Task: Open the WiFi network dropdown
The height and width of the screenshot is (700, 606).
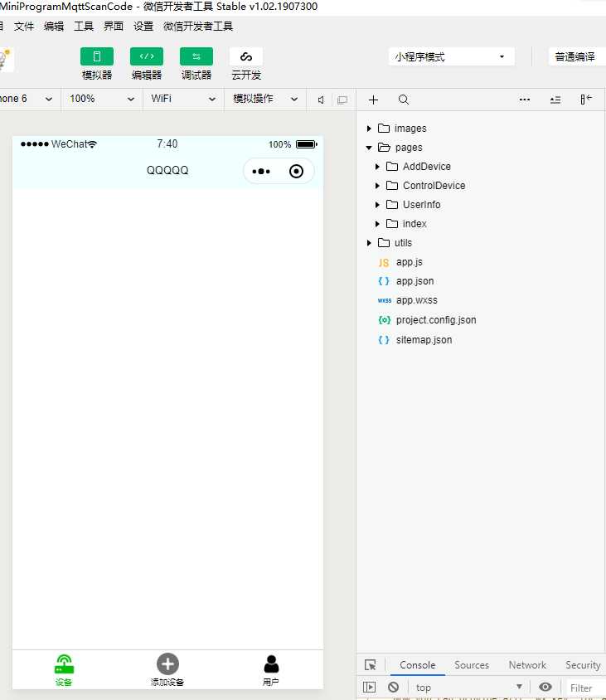Action: [x=183, y=99]
